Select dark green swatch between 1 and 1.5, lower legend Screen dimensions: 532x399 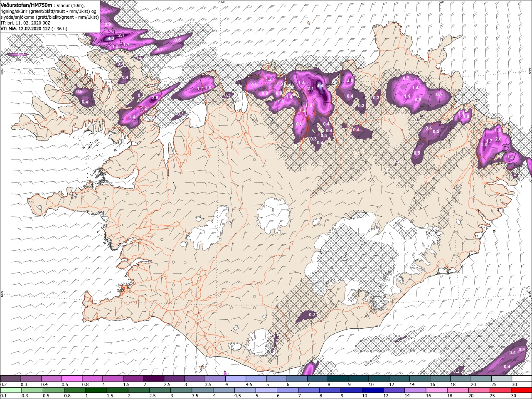click(x=96, y=390)
